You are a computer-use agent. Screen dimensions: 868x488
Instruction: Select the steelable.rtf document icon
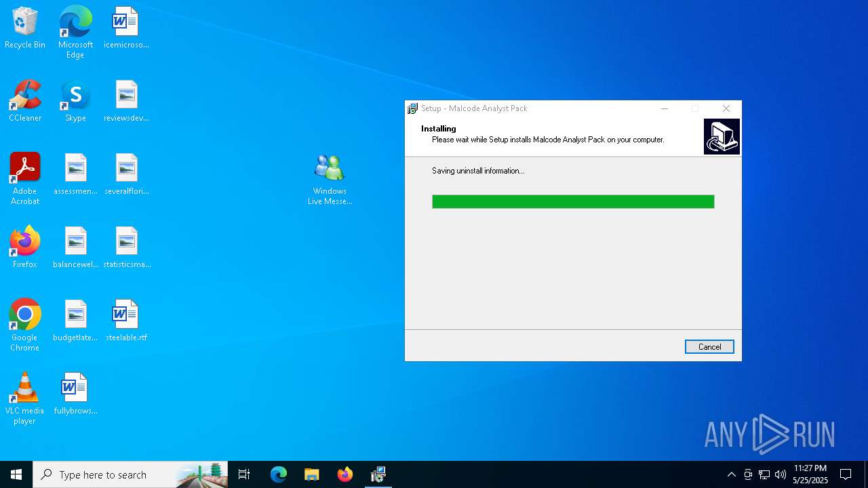click(126, 321)
